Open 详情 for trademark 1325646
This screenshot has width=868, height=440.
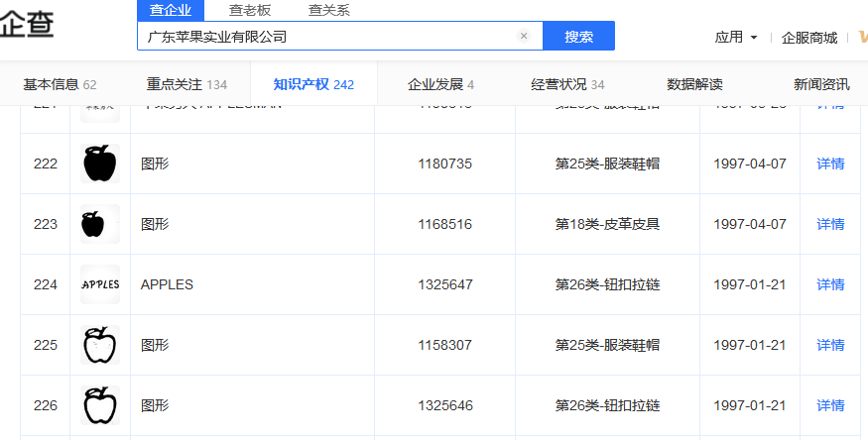(830, 405)
